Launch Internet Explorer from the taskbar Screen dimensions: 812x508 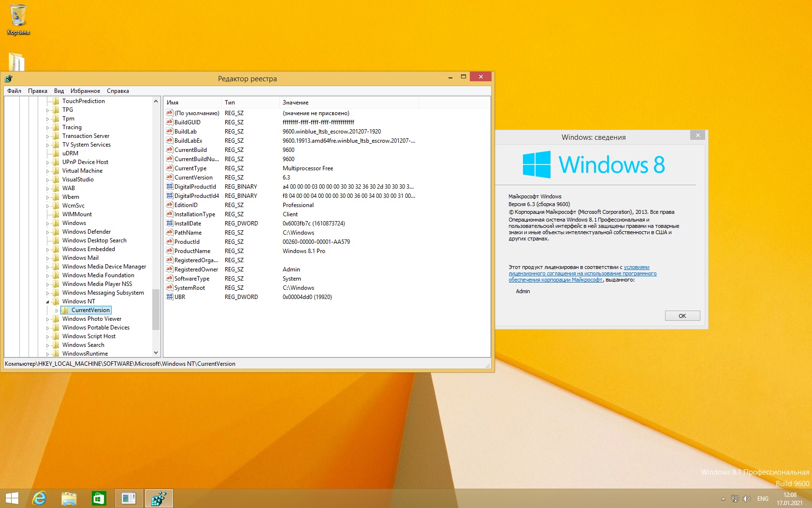[39, 498]
